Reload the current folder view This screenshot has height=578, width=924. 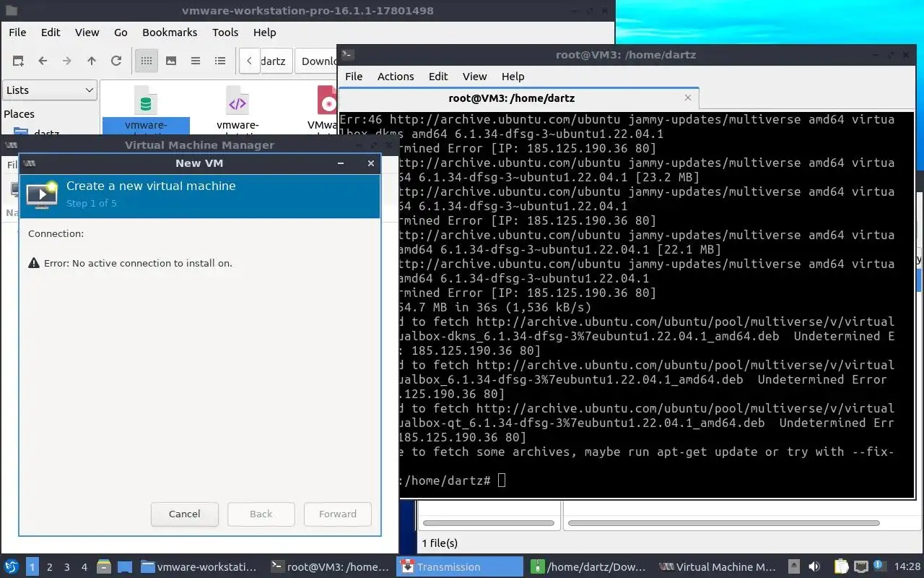(x=115, y=61)
